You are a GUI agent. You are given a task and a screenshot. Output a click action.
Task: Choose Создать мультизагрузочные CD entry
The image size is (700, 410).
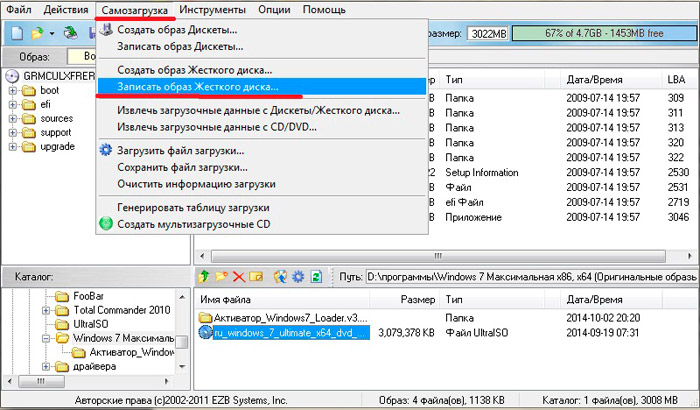coord(262,224)
